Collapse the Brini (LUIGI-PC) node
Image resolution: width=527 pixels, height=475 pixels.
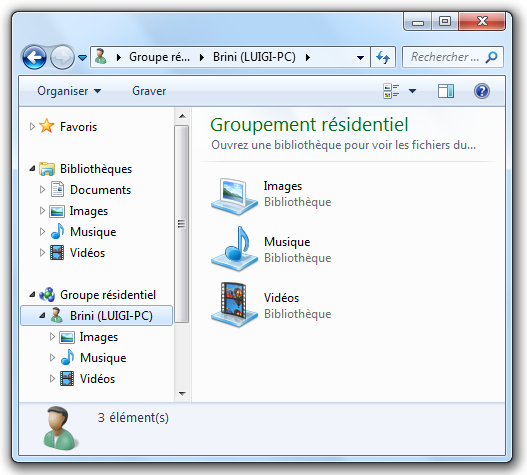(x=42, y=315)
